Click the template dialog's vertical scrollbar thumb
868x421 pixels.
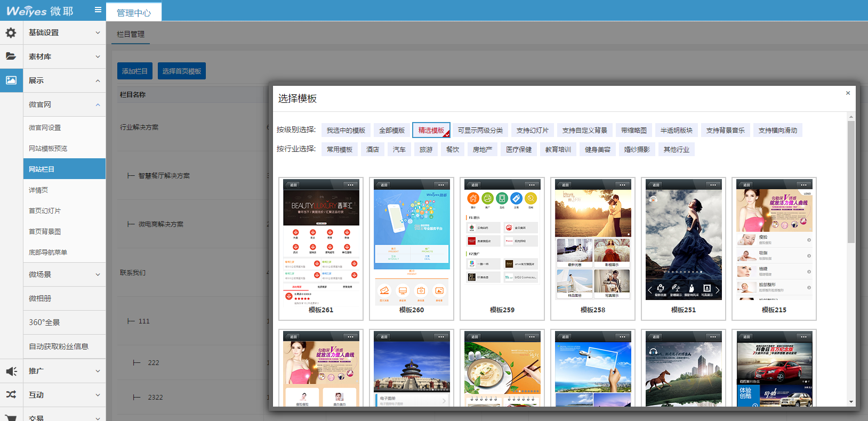(x=851, y=182)
